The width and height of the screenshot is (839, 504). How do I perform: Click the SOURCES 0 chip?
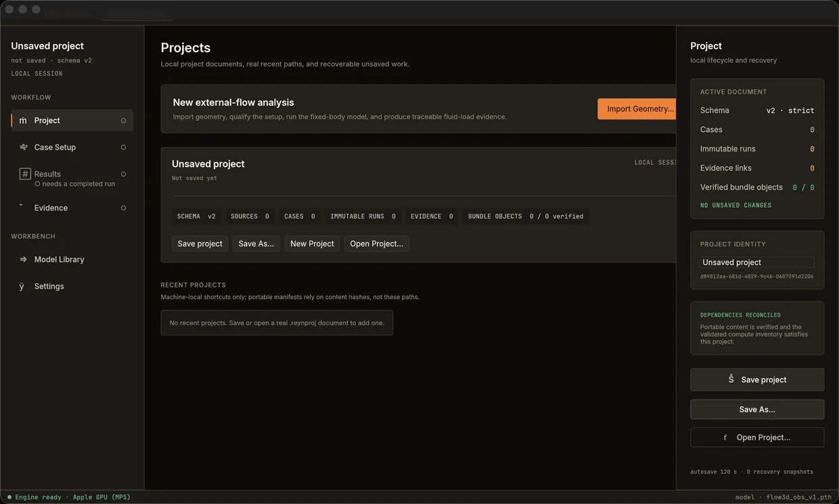250,216
